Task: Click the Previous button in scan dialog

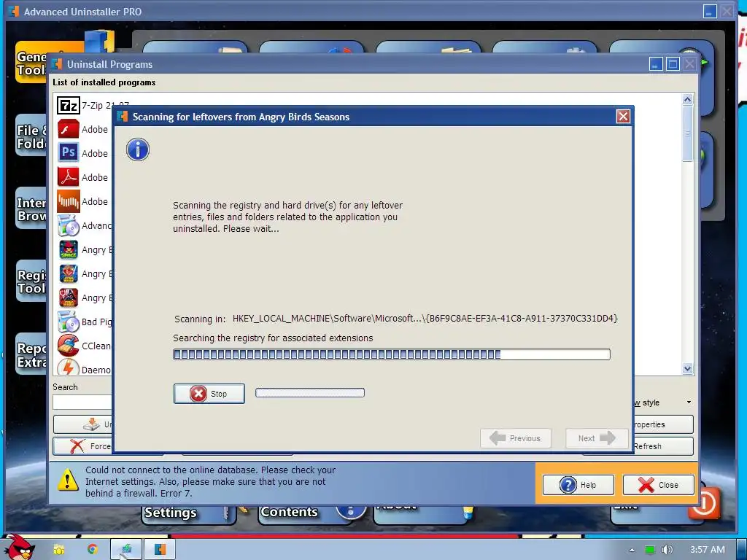Action: pos(516,438)
